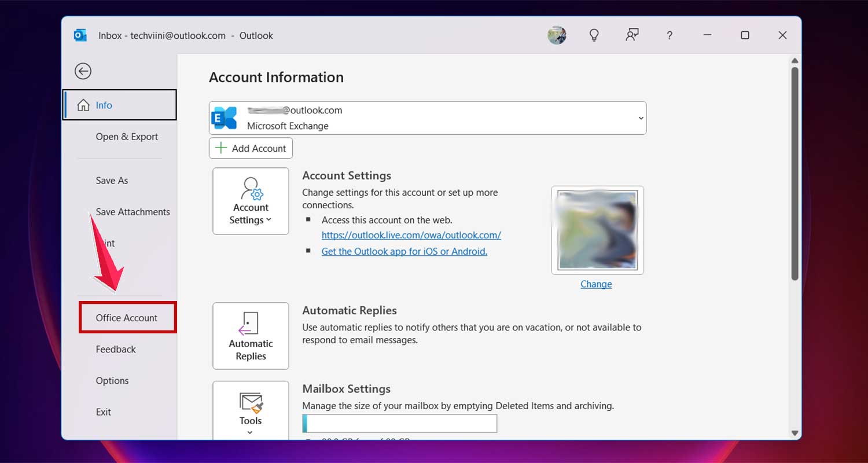Expand the account selection dropdown
The height and width of the screenshot is (463, 868).
click(x=640, y=117)
